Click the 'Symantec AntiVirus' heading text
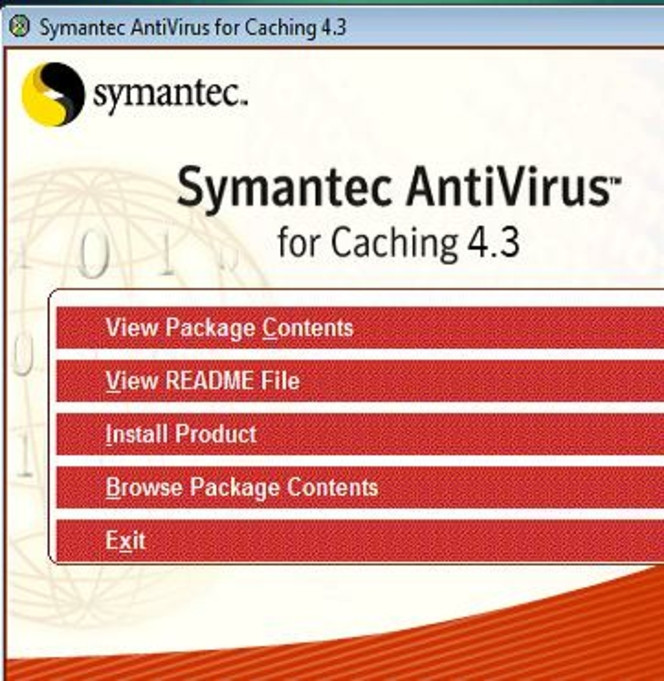 399,188
